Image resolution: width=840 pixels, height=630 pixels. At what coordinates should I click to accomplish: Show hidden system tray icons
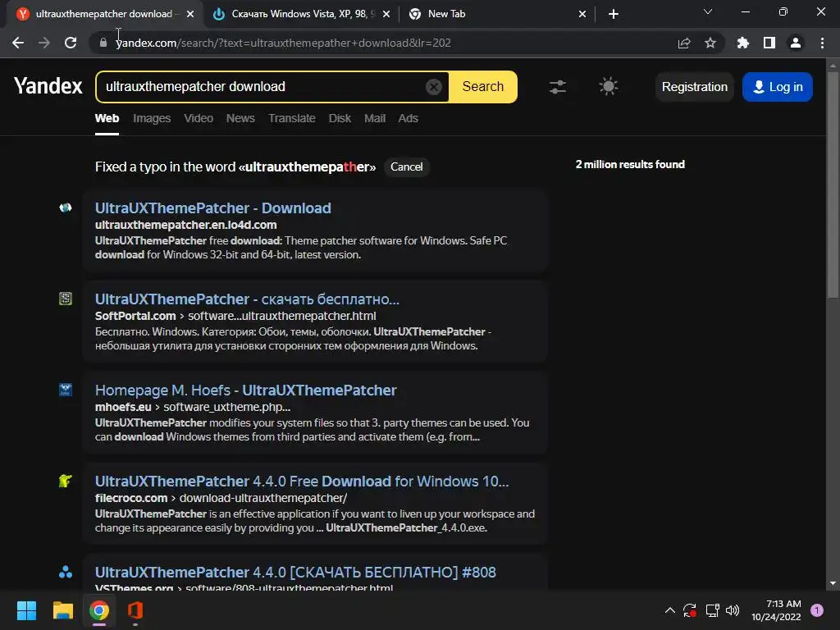(669, 610)
